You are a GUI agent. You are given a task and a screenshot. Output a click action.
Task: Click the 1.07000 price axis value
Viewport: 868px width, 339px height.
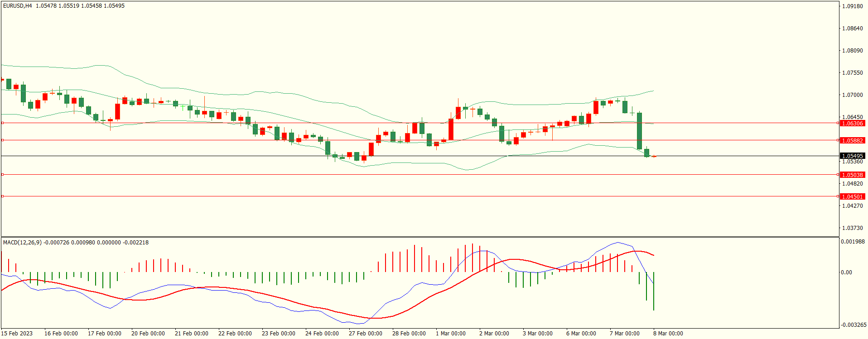click(x=852, y=95)
